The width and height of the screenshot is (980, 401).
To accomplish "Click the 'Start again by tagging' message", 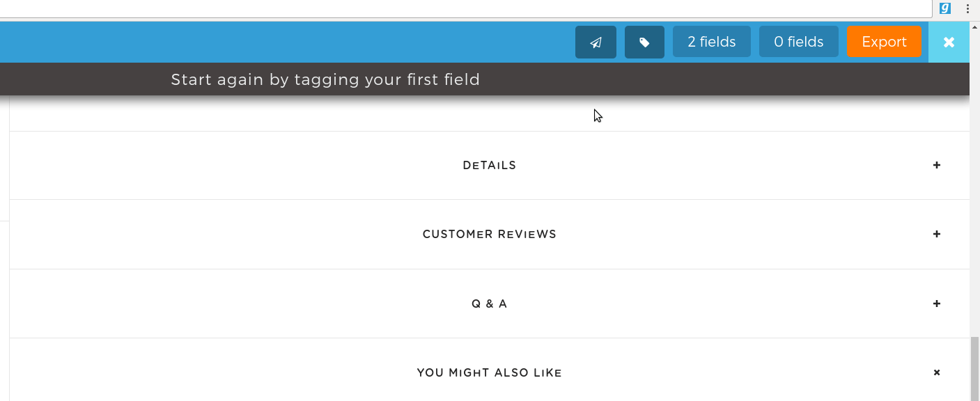I will [325, 79].
